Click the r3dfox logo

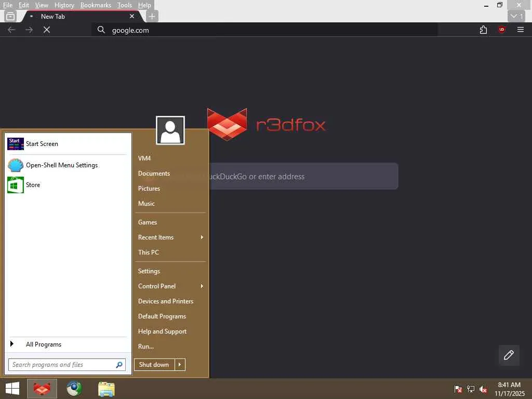point(267,124)
